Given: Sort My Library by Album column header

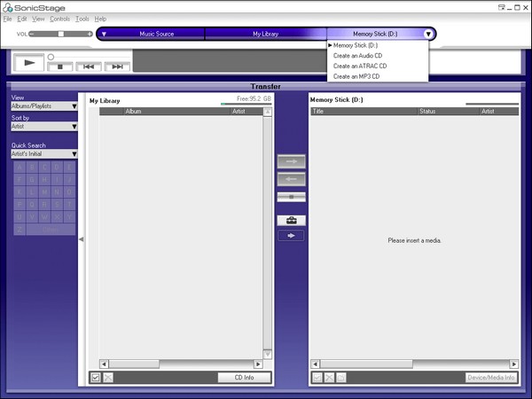Looking at the screenshot, I should point(176,112).
